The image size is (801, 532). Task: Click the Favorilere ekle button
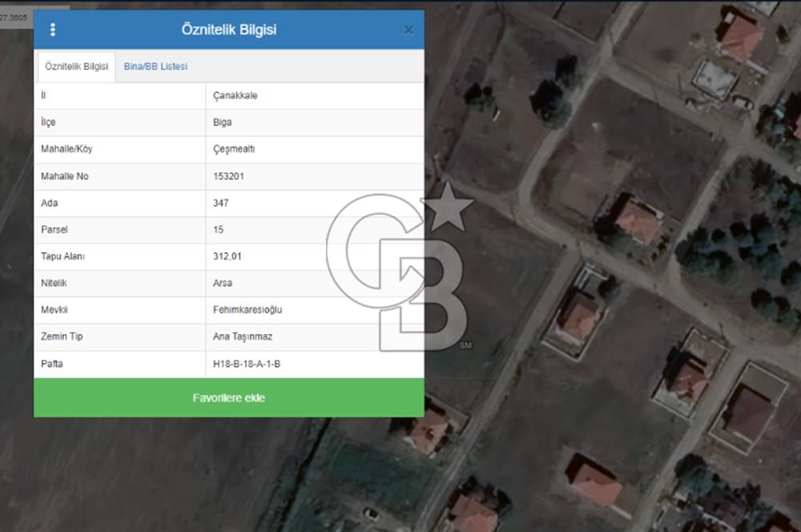(229, 397)
